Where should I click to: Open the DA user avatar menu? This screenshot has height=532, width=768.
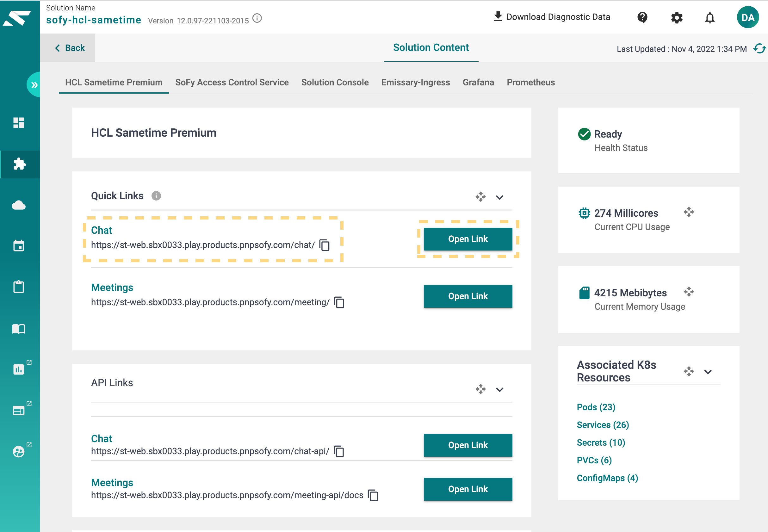[748, 17]
